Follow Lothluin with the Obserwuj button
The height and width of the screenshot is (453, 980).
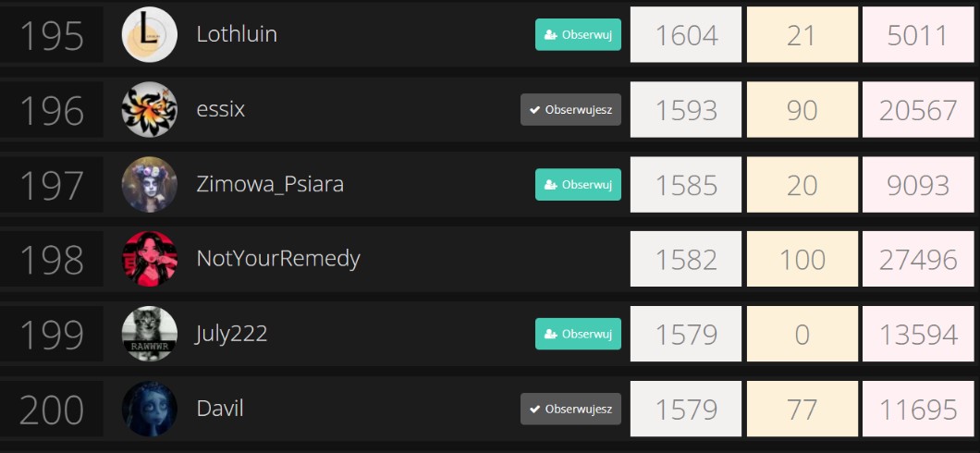coord(578,35)
